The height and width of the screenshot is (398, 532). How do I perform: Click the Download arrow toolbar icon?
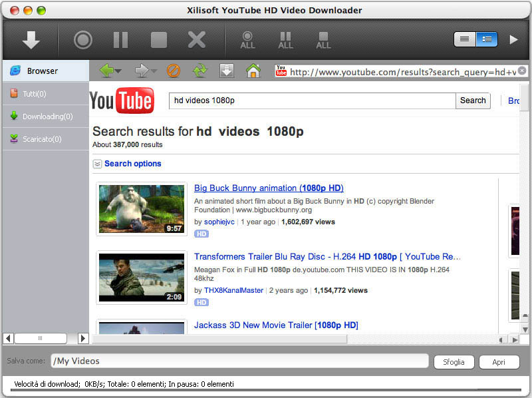click(x=31, y=40)
